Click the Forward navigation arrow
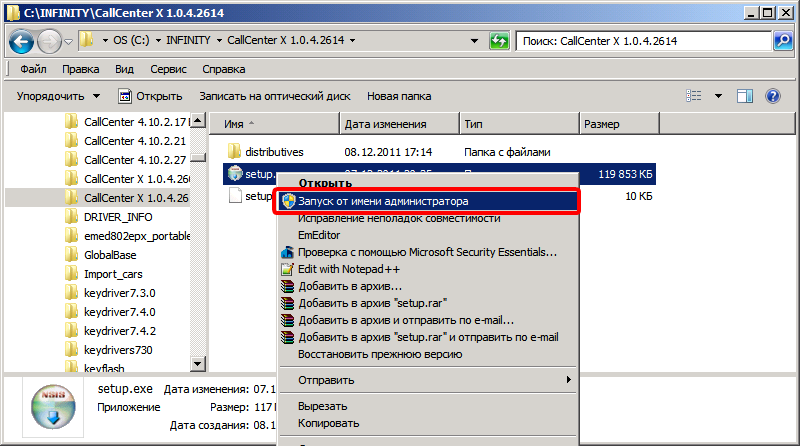 pyautogui.click(x=49, y=41)
